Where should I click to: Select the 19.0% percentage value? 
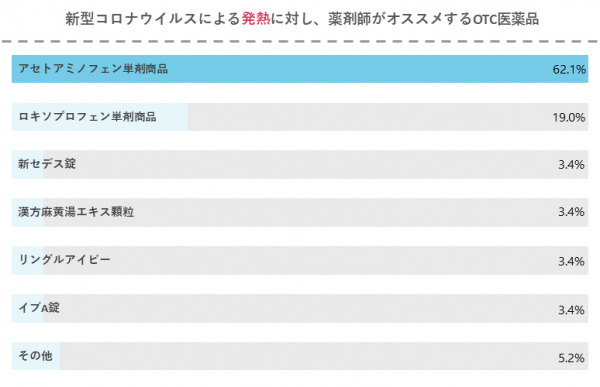click(568, 117)
